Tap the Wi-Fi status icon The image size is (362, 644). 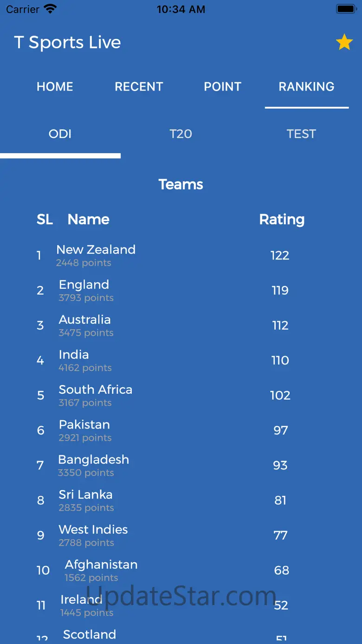(50, 9)
